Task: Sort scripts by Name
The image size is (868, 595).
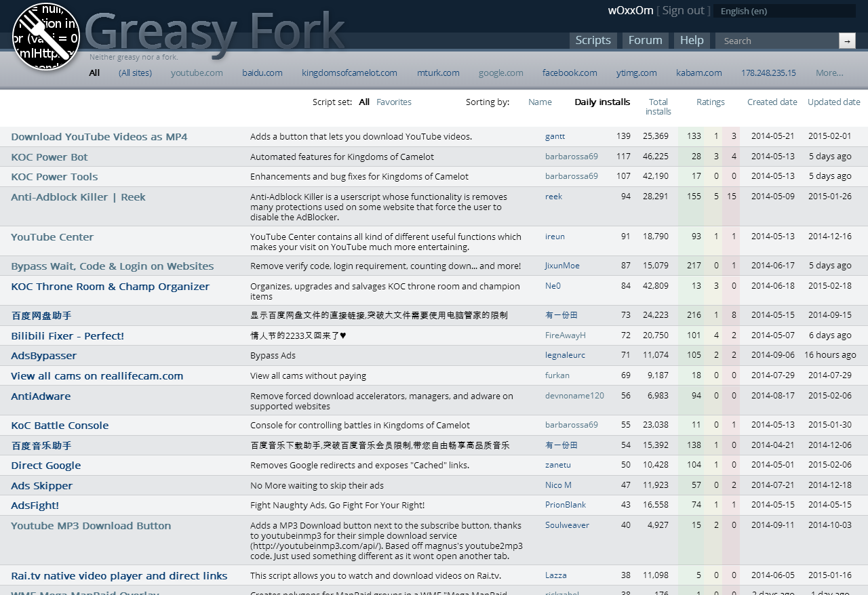Action: pyautogui.click(x=540, y=102)
